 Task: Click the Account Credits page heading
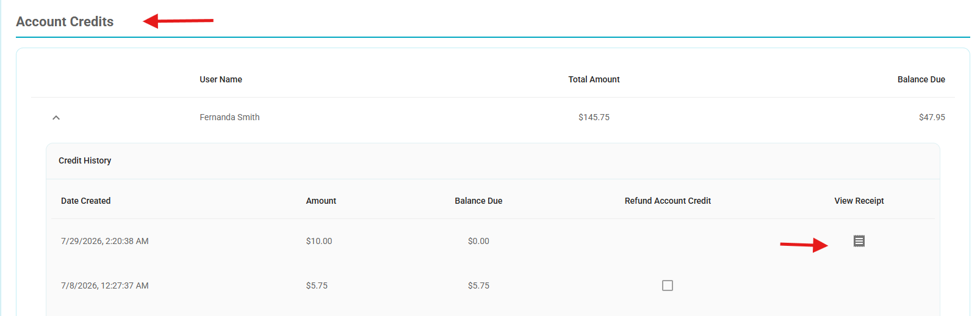(65, 21)
